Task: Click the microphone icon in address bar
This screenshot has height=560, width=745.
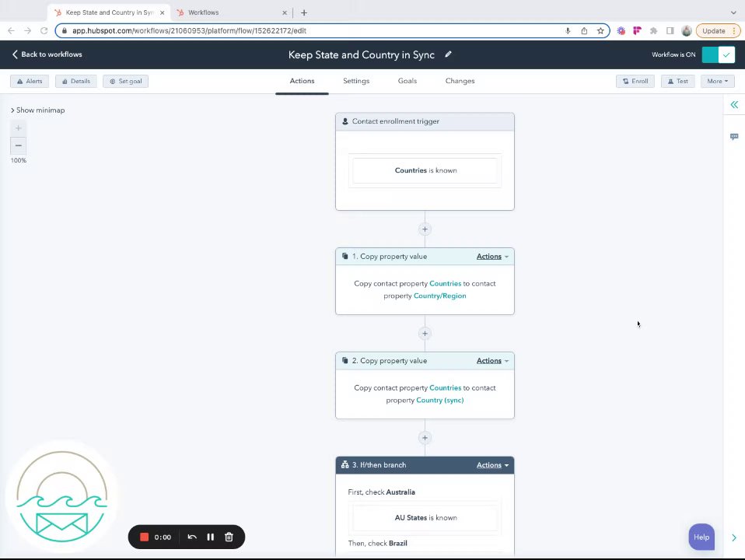Action: [x=568, y=31]
